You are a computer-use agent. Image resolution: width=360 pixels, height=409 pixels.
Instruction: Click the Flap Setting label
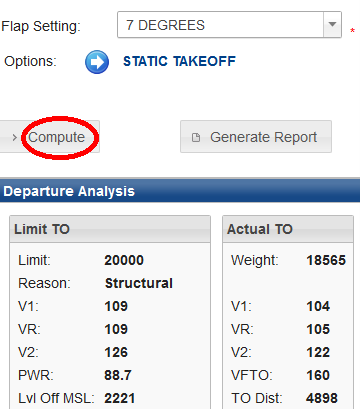tap(41, 26)
